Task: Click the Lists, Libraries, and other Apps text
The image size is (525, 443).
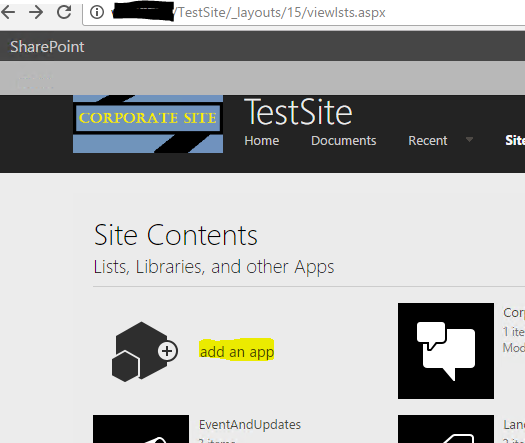Action: pyautogui.click(x=214, y=267)
